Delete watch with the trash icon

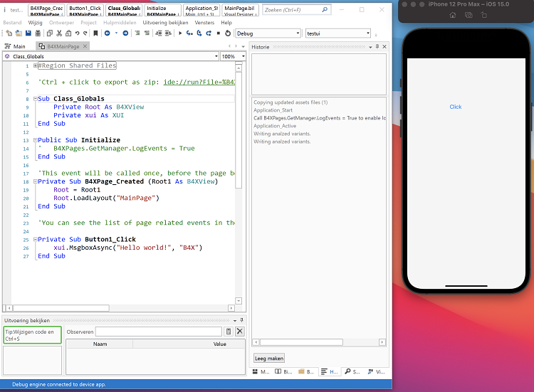[x=229, y=332]
